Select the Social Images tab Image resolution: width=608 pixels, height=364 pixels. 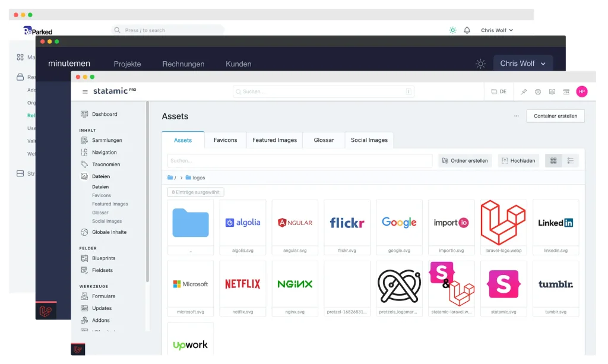(369, 140)
